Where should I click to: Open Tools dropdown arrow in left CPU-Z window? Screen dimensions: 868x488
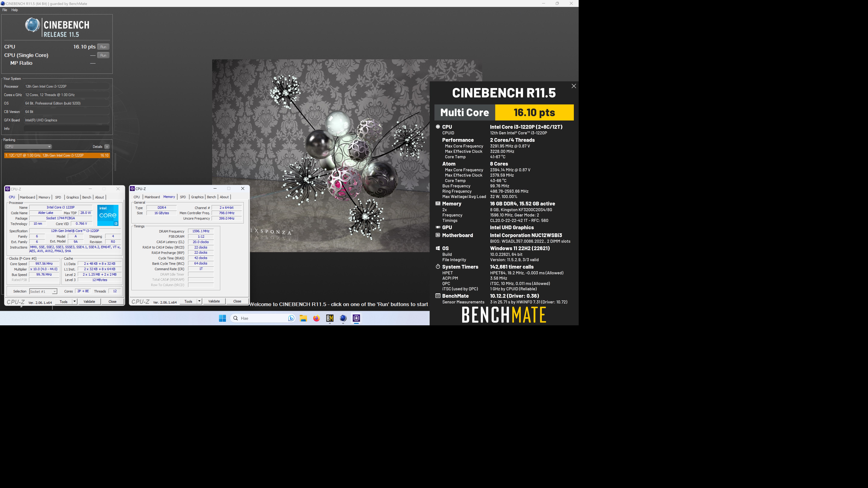pyautogui.click(x=74, y=302)
